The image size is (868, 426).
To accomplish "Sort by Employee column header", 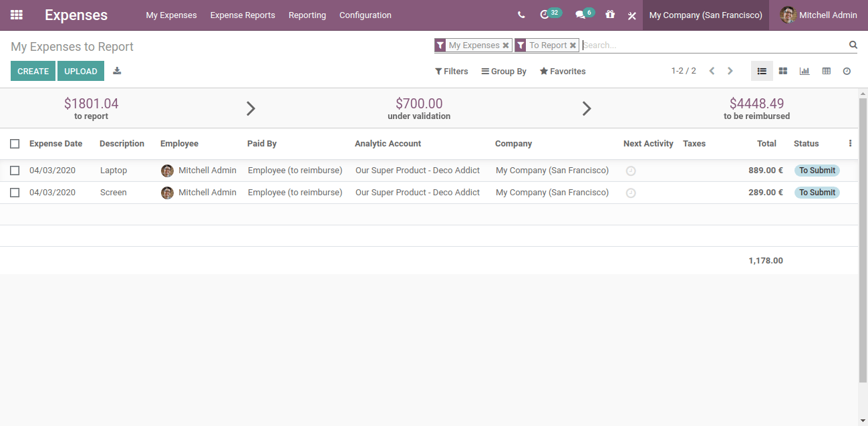I will pos(179,144).
